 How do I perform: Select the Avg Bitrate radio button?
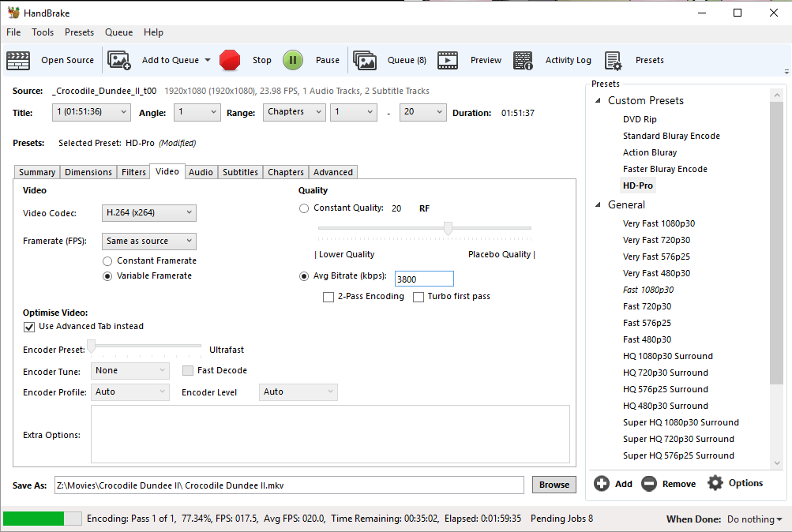pos(303,276)
